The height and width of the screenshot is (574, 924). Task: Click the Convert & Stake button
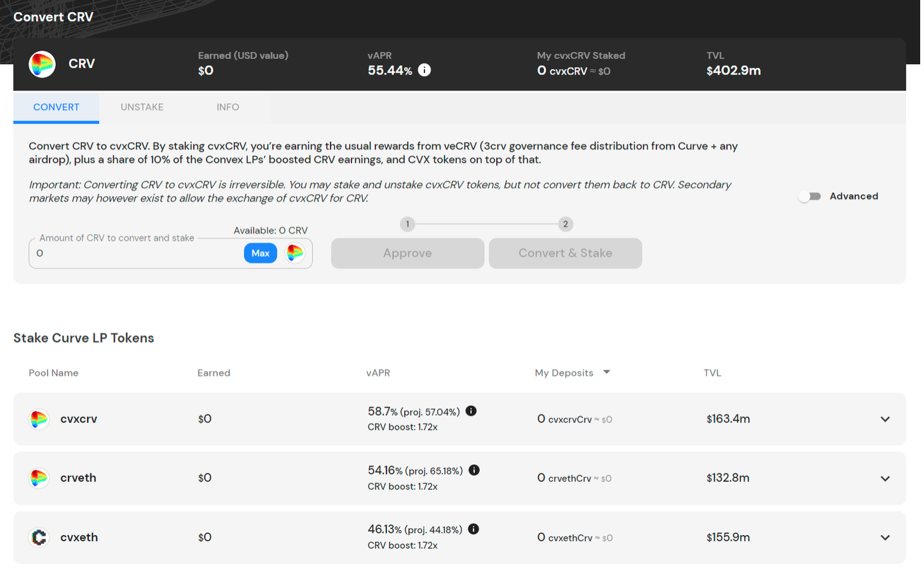coord(567,254)
